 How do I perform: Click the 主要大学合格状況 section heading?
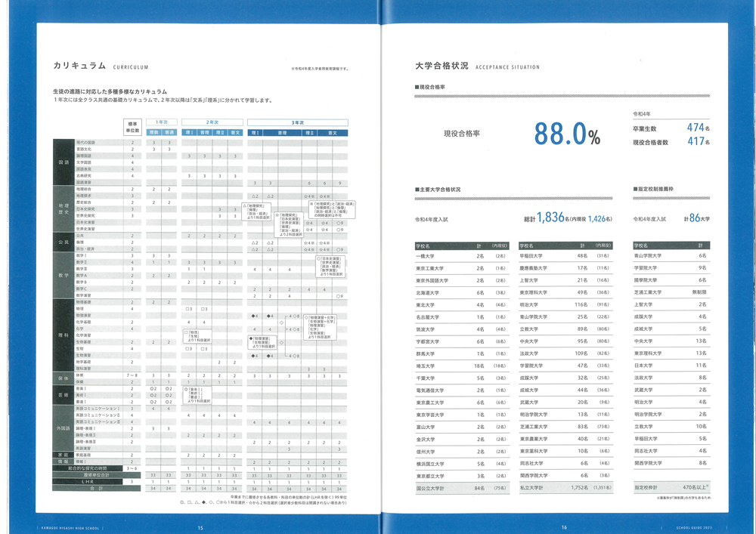(438, 190)
